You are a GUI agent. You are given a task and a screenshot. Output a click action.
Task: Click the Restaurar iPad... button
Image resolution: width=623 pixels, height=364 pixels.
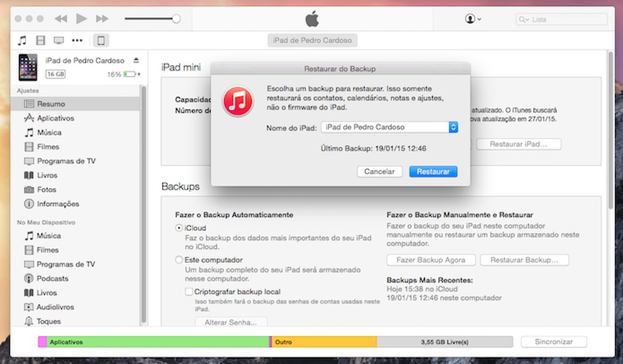(519, 144)
